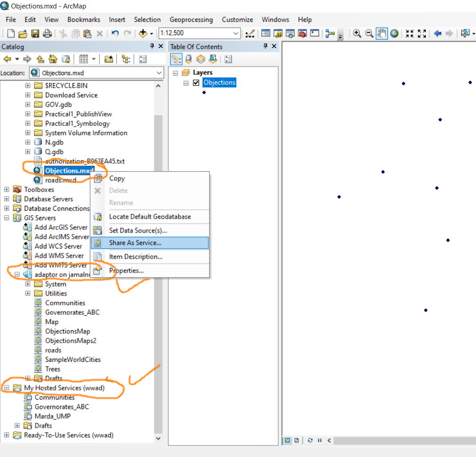Undo the last action
This screenshot has width=476, height=457.
pyautogui.click(x=115, y=33)
